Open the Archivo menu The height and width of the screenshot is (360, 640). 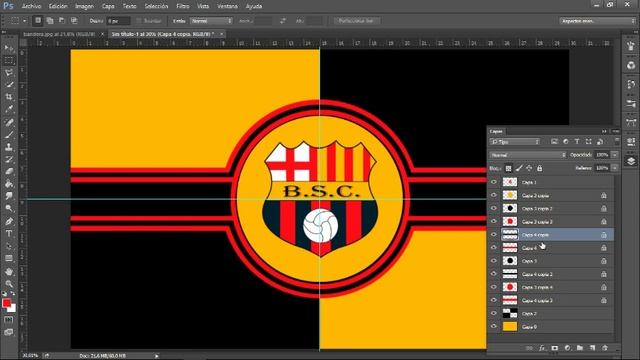[x=31, y=6]
